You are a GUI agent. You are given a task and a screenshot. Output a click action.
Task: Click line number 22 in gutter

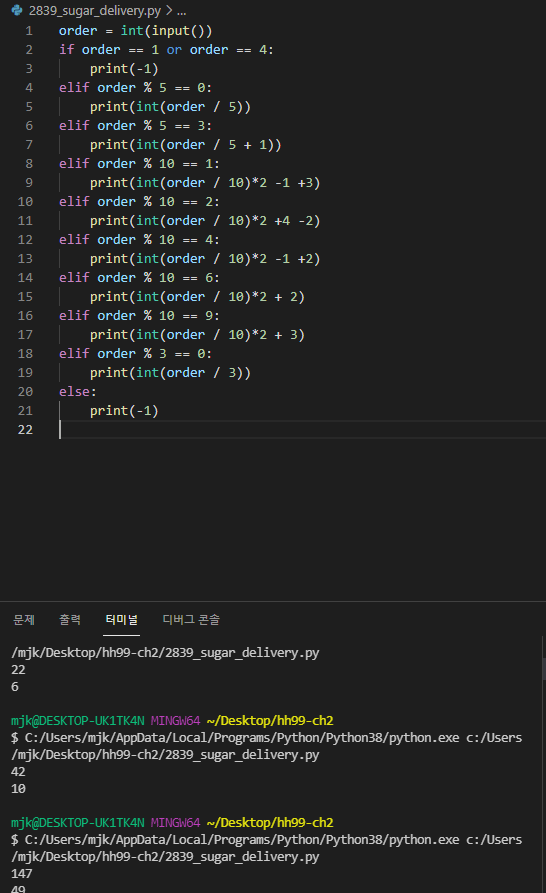(25, 429)
